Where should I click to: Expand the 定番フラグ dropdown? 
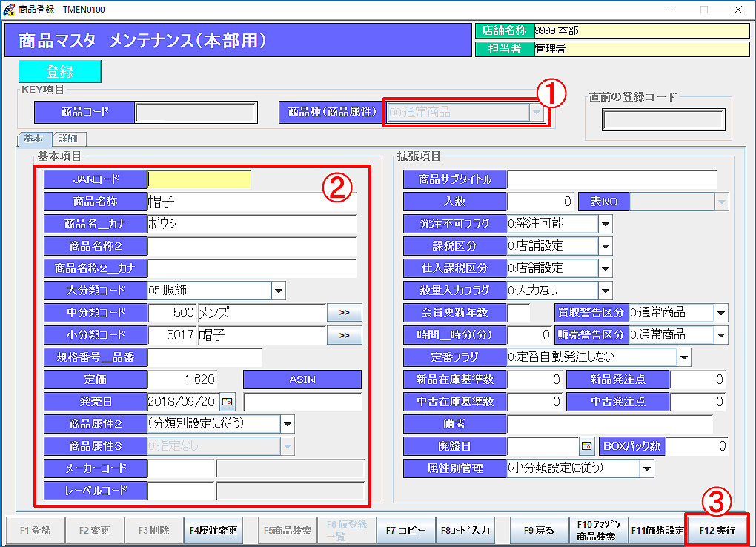point(683,357)
